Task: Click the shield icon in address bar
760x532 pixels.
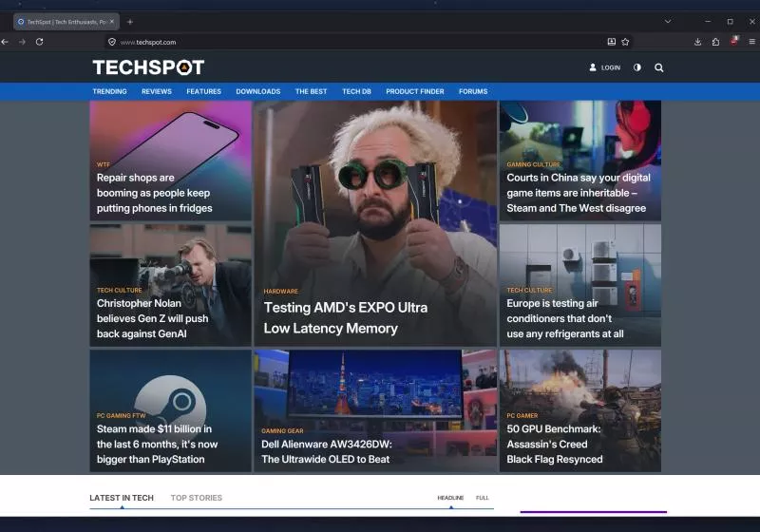Action: tap(112, 42)
